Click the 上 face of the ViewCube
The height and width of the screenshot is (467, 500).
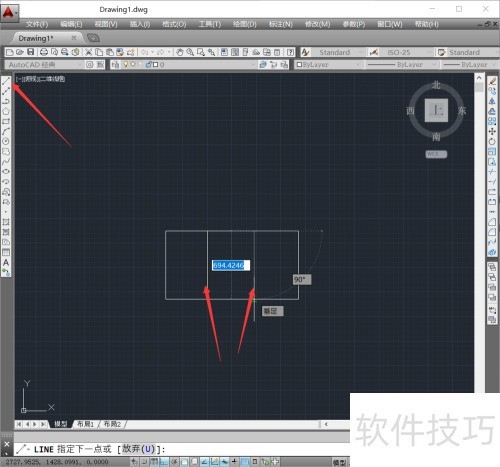coord(436,110)
